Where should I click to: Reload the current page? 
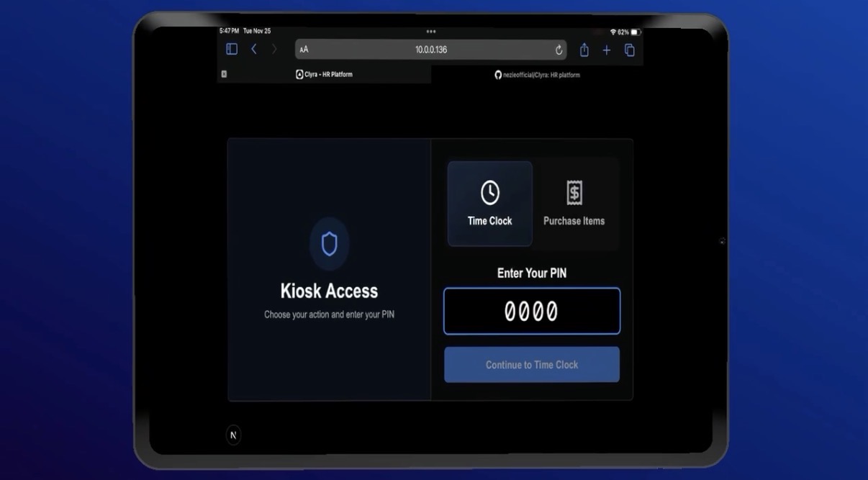pyautogui.click(x=559, y=50)
